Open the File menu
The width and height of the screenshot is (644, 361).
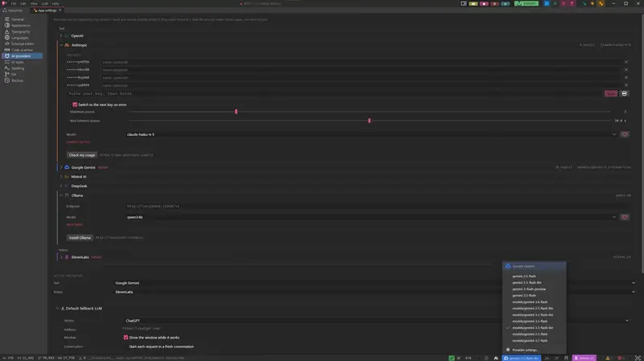[x=14, y=3]
